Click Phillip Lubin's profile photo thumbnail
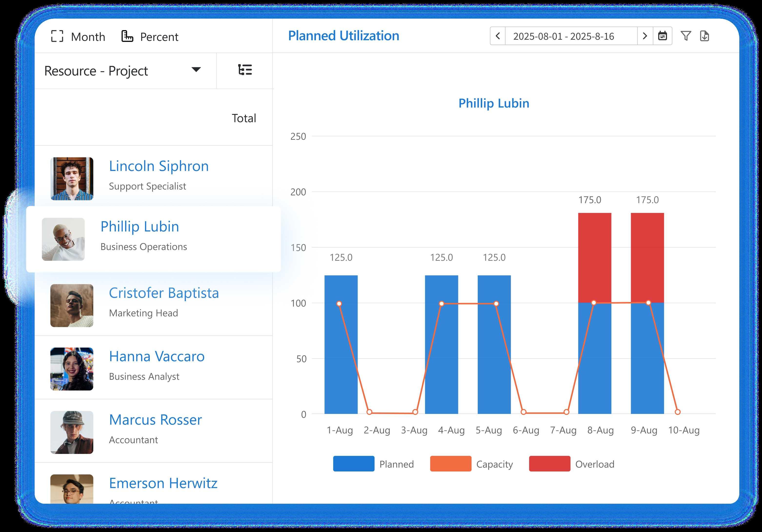762x532 pixels. pyautogui.click(x=63, y=239)
